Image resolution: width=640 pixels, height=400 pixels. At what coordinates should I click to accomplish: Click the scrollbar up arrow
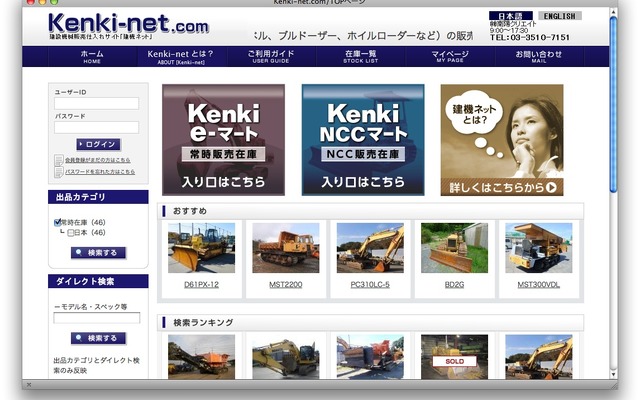[613, 12]
